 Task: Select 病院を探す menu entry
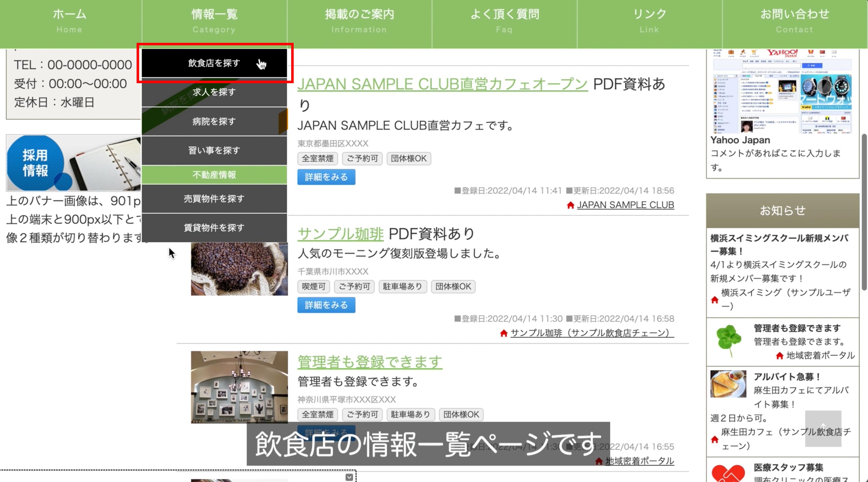click(214, 121)
